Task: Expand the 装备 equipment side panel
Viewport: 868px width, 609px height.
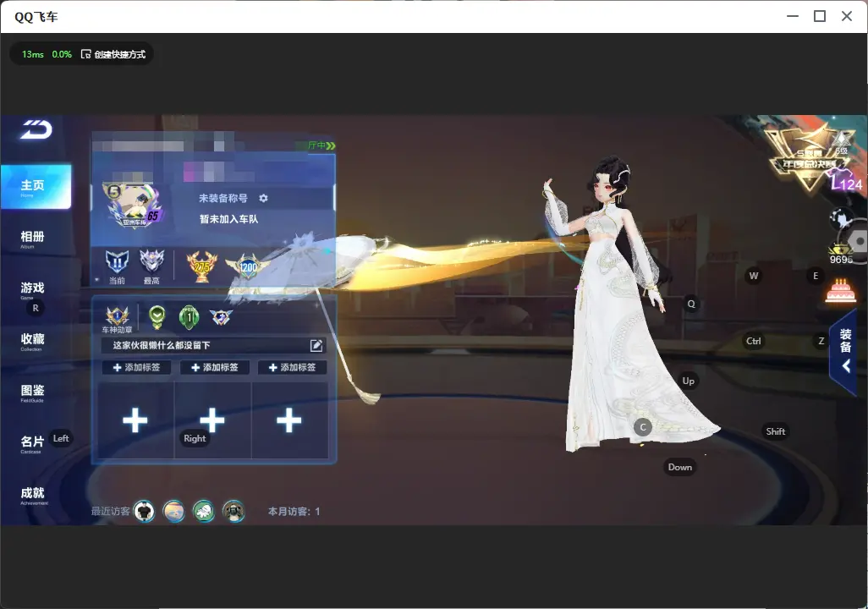Action: (845, 350)
